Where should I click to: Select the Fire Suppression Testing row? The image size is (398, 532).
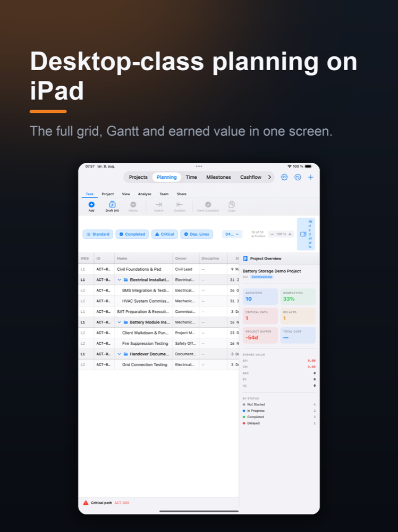coord(159,343)
